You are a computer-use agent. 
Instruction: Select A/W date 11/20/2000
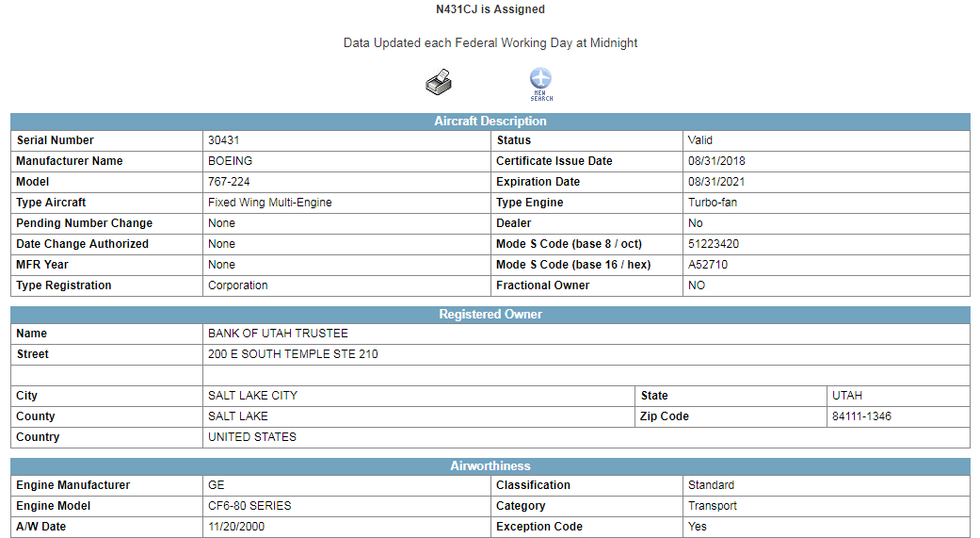[x=236, y=526]
